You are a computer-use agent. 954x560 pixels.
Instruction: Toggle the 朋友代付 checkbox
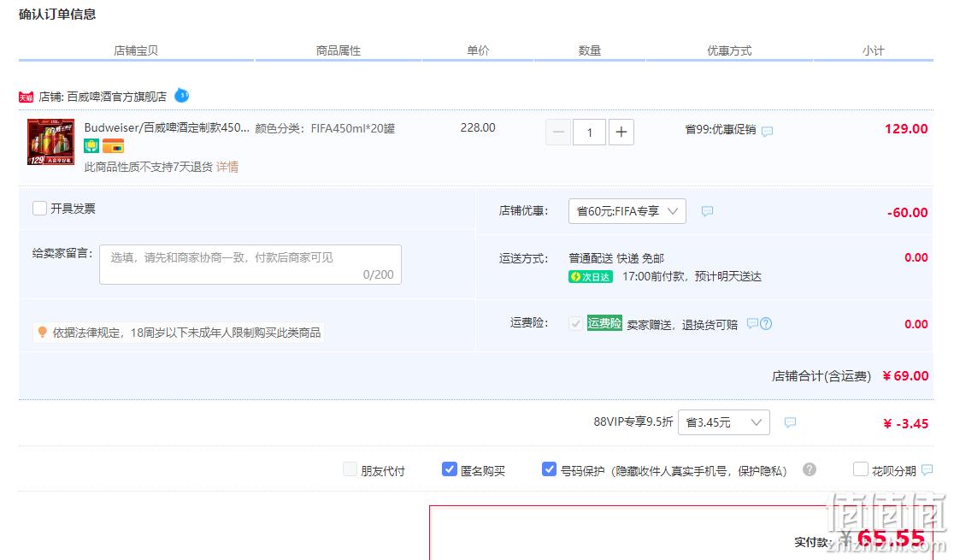(350, 469)
